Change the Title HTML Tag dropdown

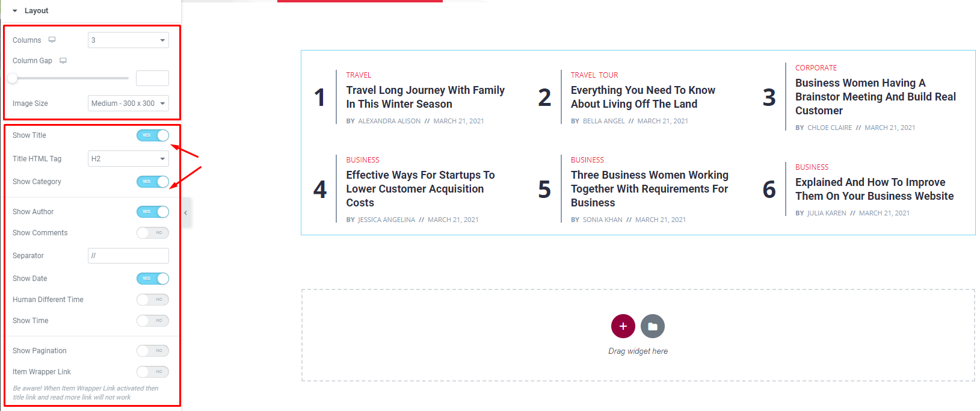128,158
